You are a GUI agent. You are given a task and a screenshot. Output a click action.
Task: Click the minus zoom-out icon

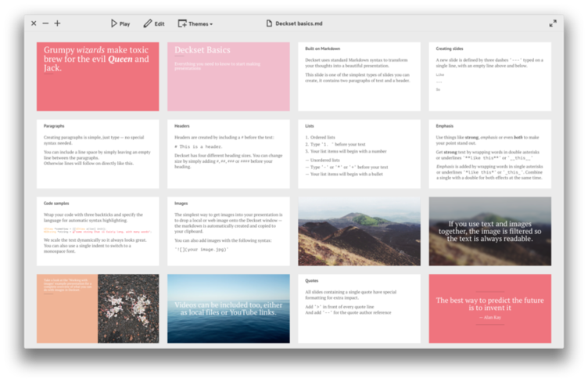pyautogui.click(x=45, y=23)
